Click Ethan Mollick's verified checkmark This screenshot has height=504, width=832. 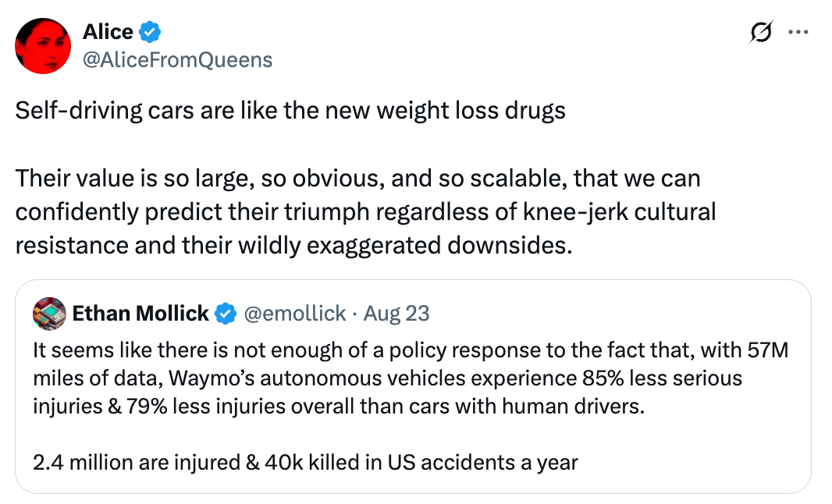(x=225, y=313)
